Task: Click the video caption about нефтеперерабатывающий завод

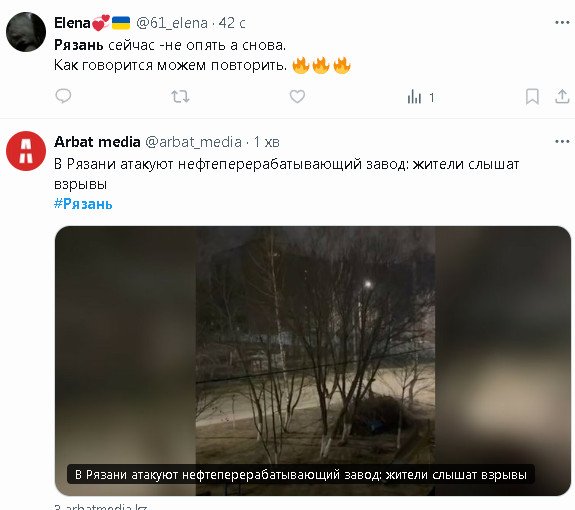Action: tap(301, 474)
